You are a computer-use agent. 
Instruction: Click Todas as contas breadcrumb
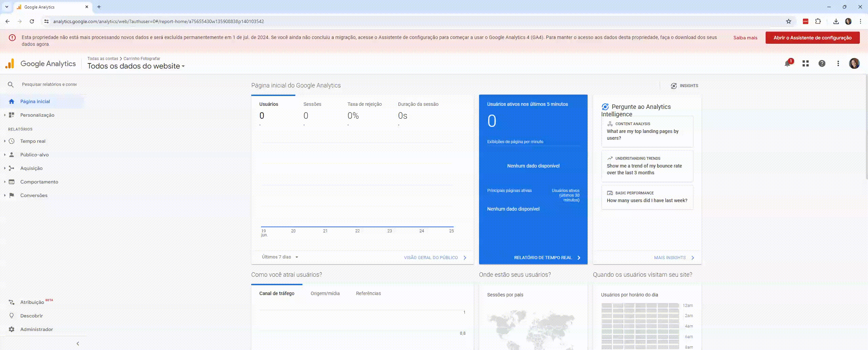click(x=103, y=59)
